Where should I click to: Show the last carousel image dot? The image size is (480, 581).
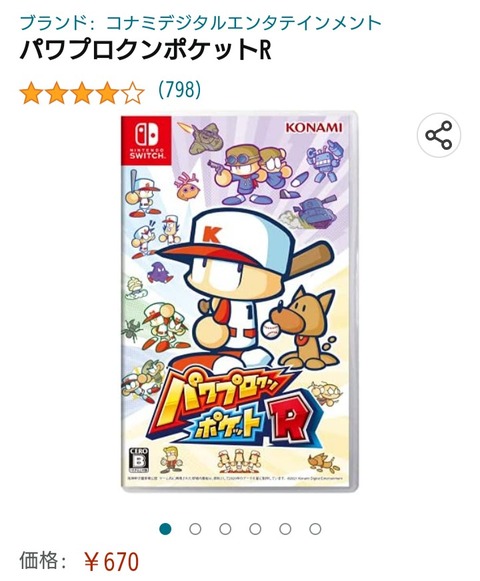[x=315, y=529]
